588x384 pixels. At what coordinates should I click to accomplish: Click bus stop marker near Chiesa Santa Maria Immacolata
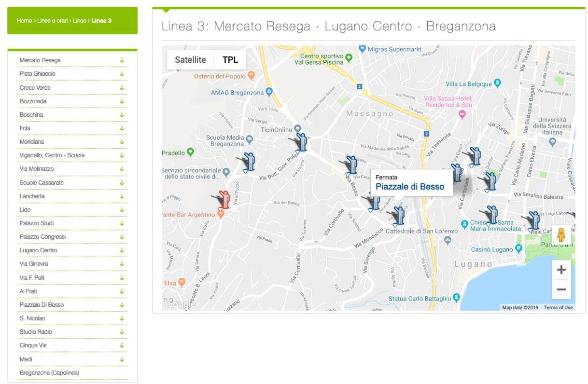click(490, 215)
